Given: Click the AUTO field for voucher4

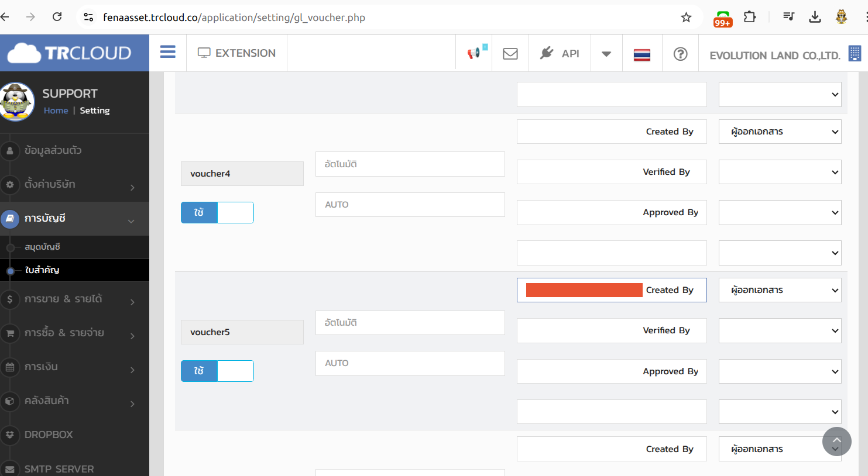Looking at the screenshot, I should point(410,205).
